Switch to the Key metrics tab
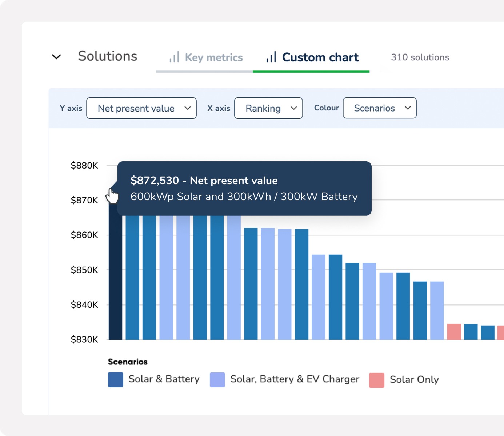The width and height of the screenshot is (504, 436). pyautogui.click(x=206, y=57)
